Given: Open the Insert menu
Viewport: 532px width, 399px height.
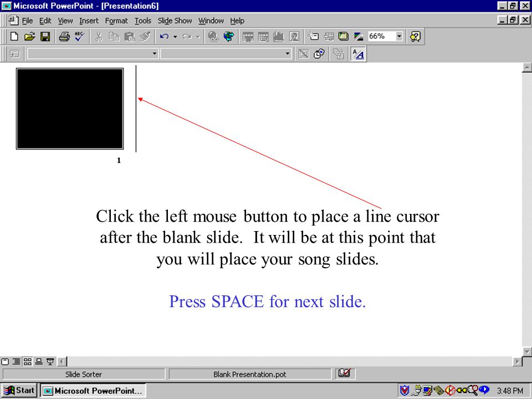Looking at the screenshot, I should tap(89, 21).
